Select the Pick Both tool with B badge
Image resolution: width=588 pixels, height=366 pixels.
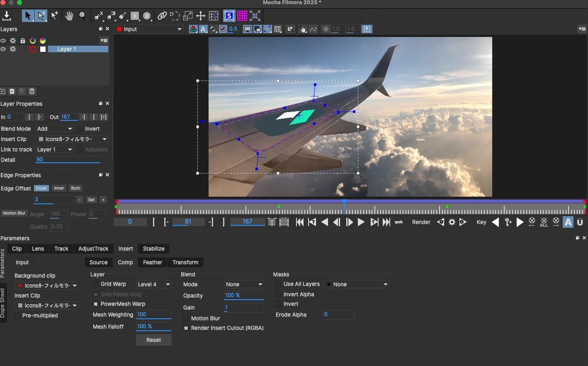click(41, 16)
